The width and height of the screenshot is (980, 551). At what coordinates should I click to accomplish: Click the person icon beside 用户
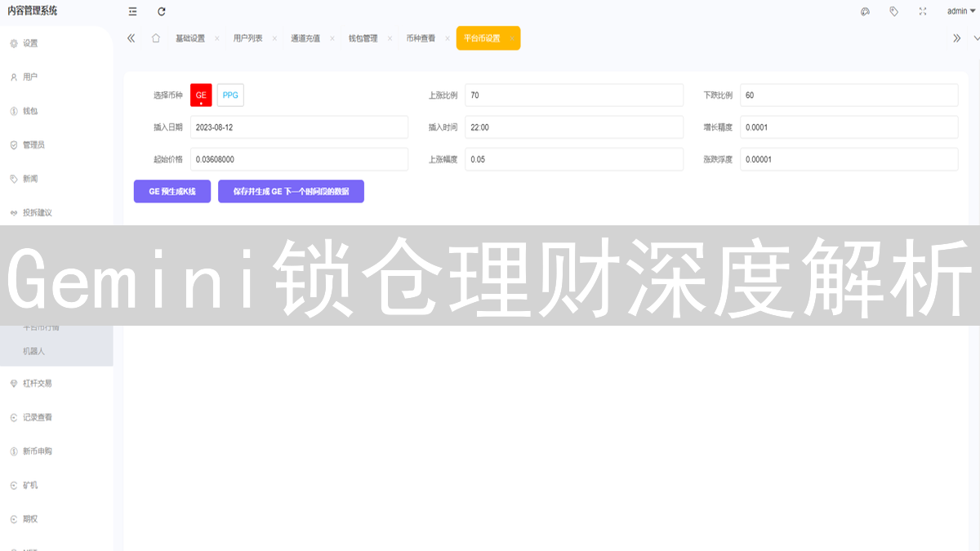click(x=14, y=77)
